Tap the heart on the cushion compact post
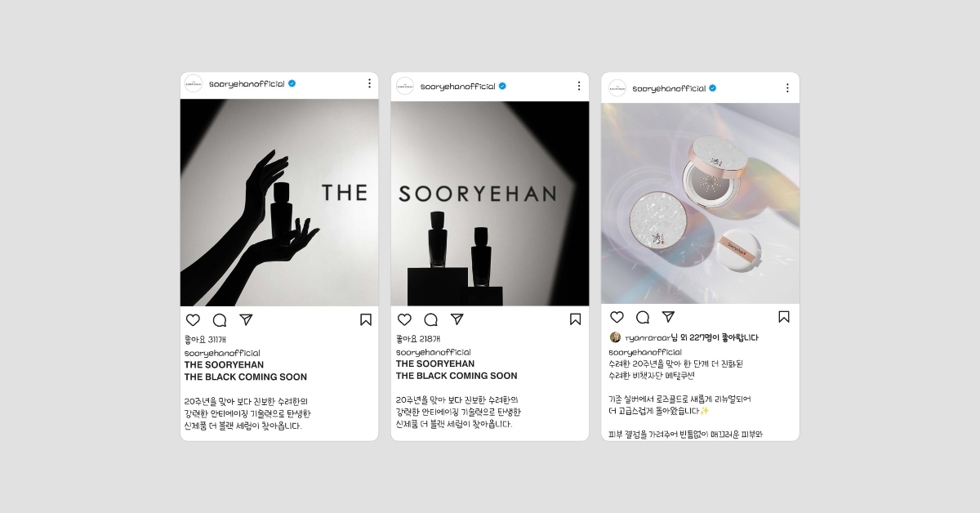 pyautogui.click(x=617, y=317)
